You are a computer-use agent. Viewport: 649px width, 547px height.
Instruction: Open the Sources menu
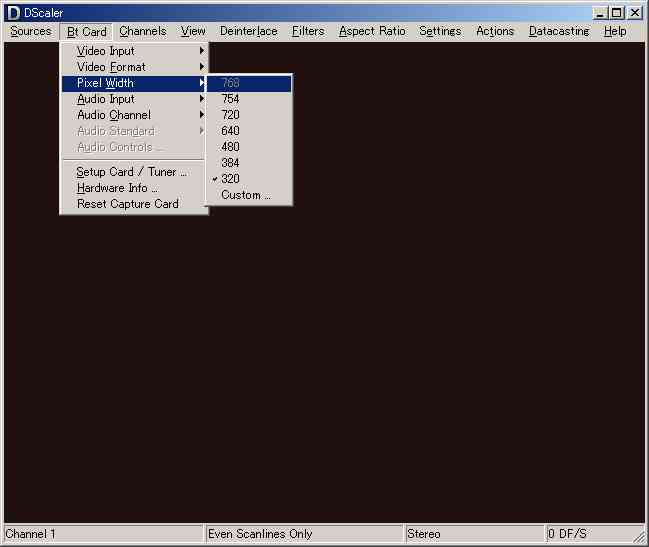(31, 31)
